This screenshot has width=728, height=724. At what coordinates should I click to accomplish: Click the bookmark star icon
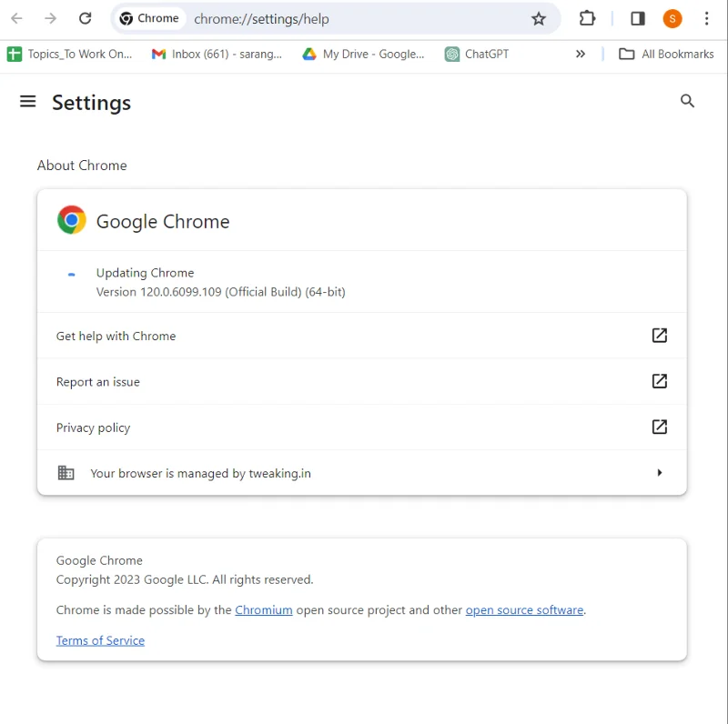539,18
